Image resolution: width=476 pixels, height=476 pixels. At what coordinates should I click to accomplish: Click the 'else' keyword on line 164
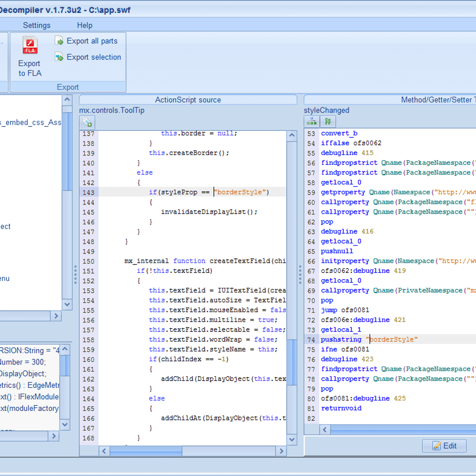157,398
